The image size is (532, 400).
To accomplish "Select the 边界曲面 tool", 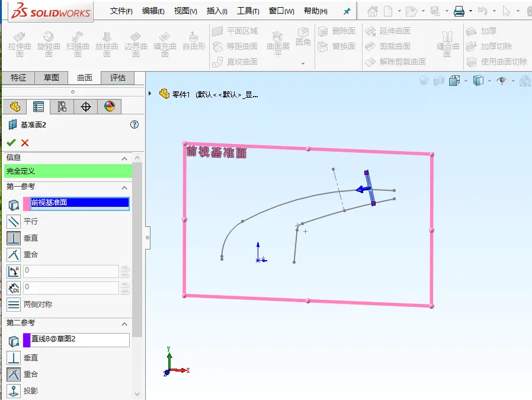I will coord(136,44).
